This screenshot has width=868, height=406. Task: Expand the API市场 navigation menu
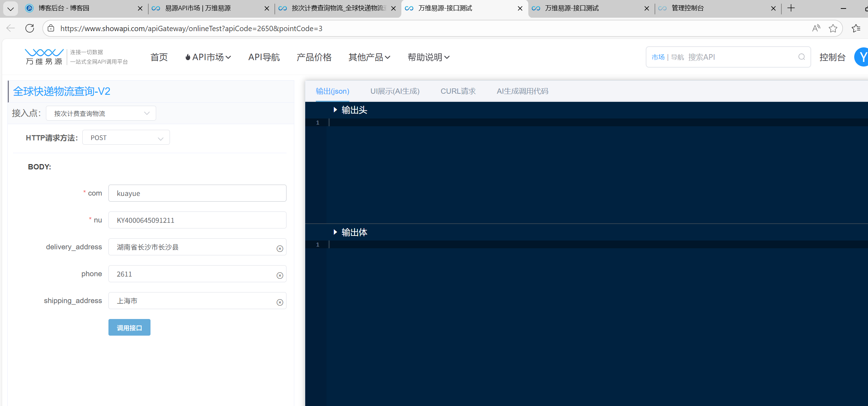click(208, 57)
